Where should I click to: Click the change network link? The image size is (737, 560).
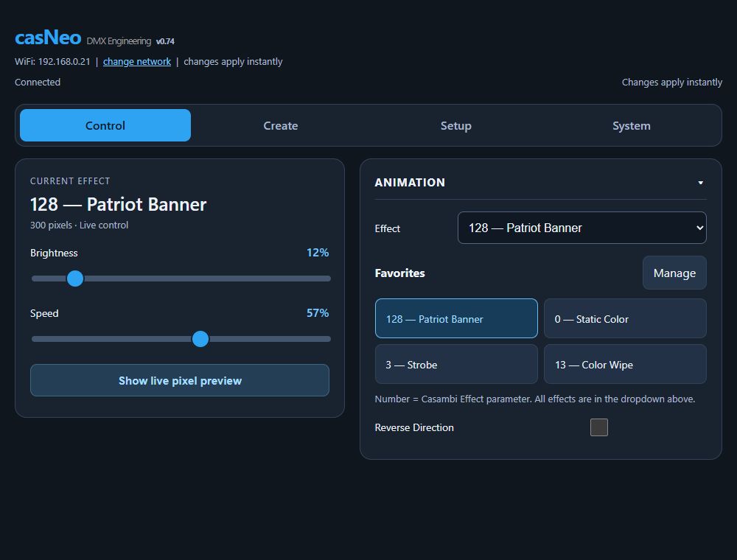[137, 62]
